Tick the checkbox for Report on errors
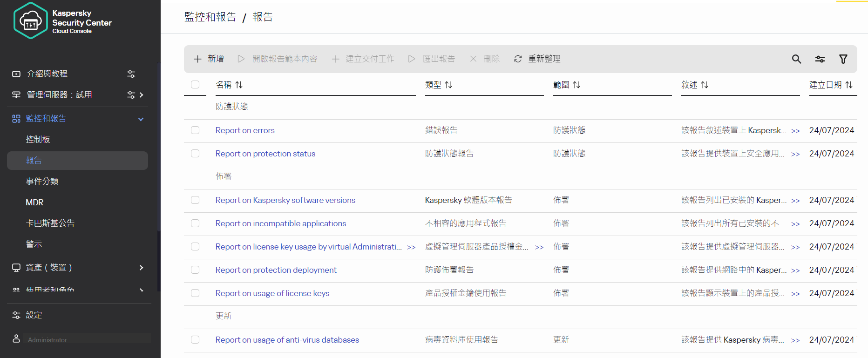The height and width of the screenshot is (358, 868). point(195,130)
